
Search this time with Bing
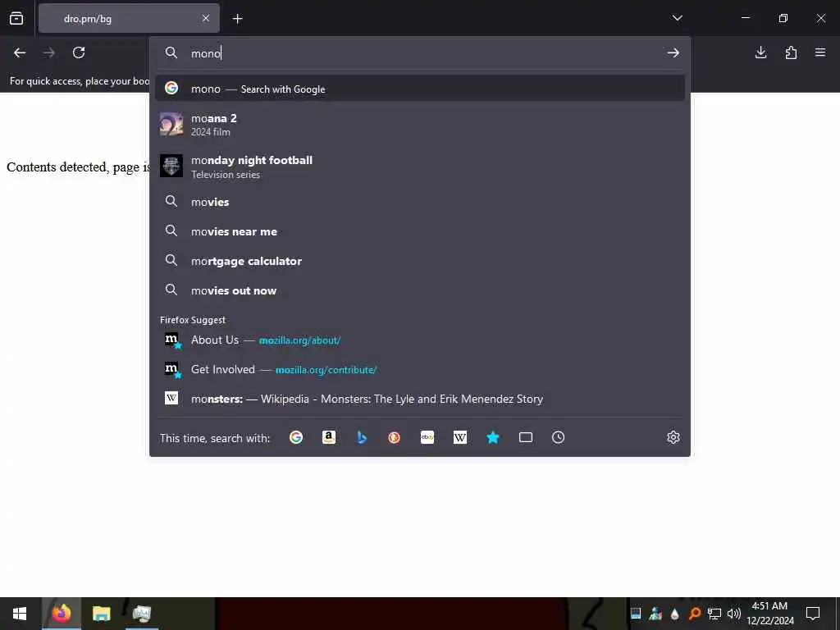362,438
